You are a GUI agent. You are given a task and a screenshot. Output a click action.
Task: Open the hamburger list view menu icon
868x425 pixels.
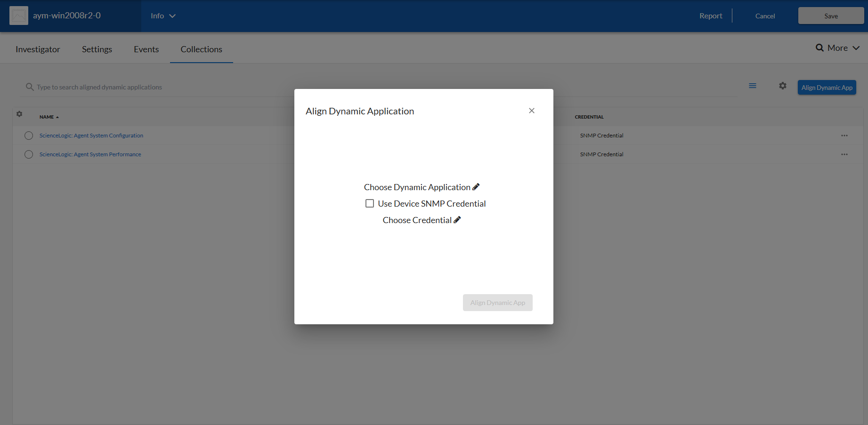point(752,86)
